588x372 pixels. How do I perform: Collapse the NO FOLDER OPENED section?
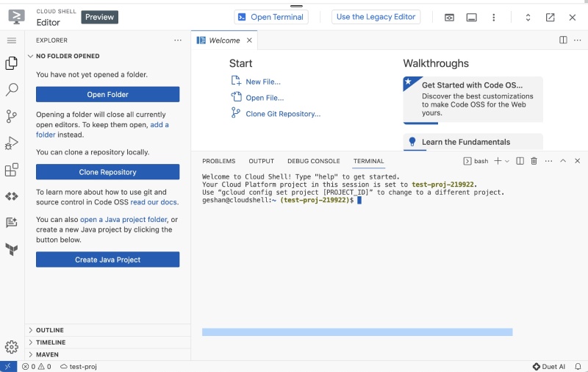coord(108,56)
